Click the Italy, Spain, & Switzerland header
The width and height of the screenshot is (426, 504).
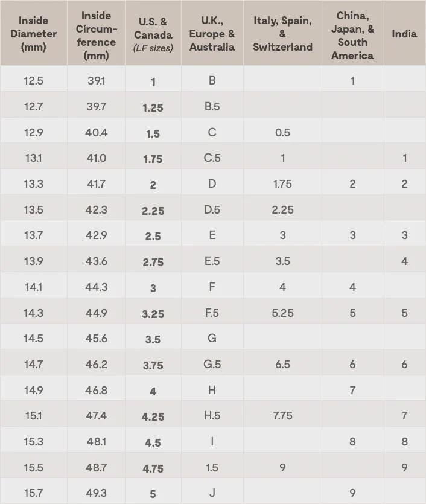(282, 34)
